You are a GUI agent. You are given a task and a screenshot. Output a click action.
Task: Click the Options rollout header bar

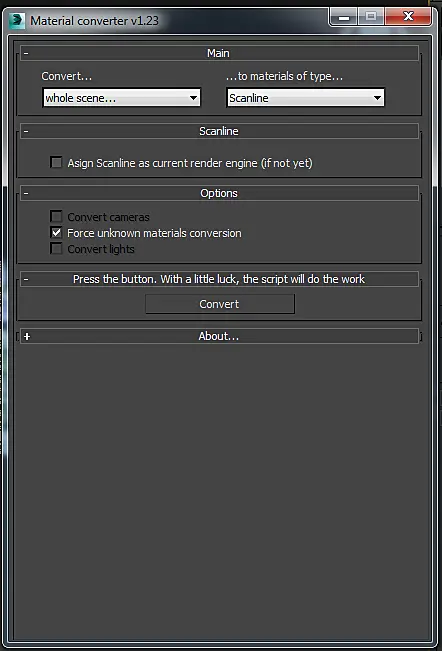coord(219,193)
